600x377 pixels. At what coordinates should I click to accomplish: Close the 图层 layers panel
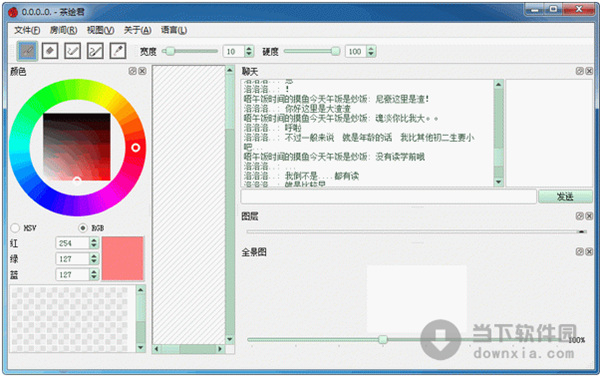(589, 216)
